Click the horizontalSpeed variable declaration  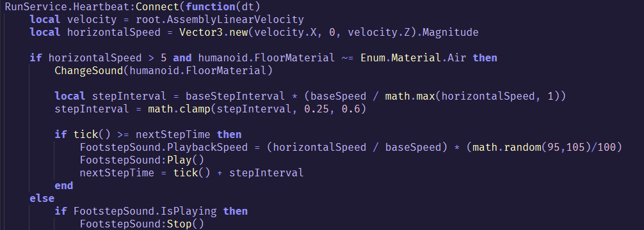(114, 32)
